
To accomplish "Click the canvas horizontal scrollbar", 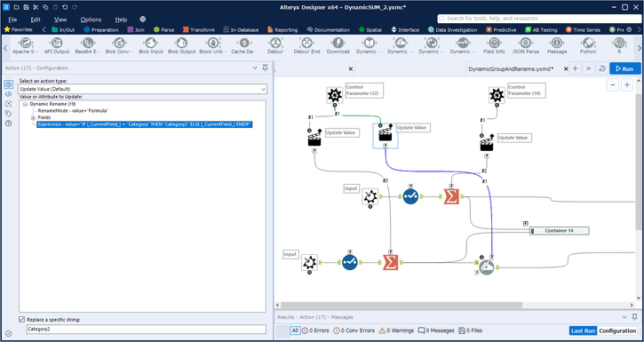I will tap(402, 305).
